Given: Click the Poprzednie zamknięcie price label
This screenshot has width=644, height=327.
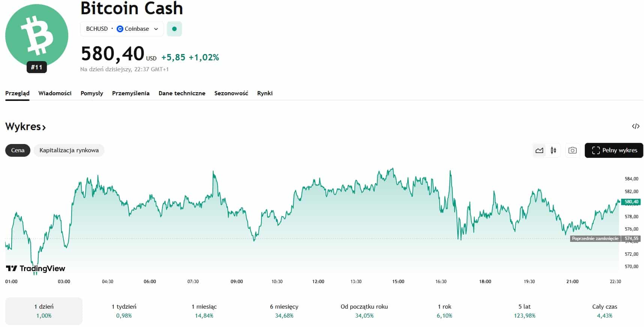Looking at the screenshot, I should coord(595,238).
